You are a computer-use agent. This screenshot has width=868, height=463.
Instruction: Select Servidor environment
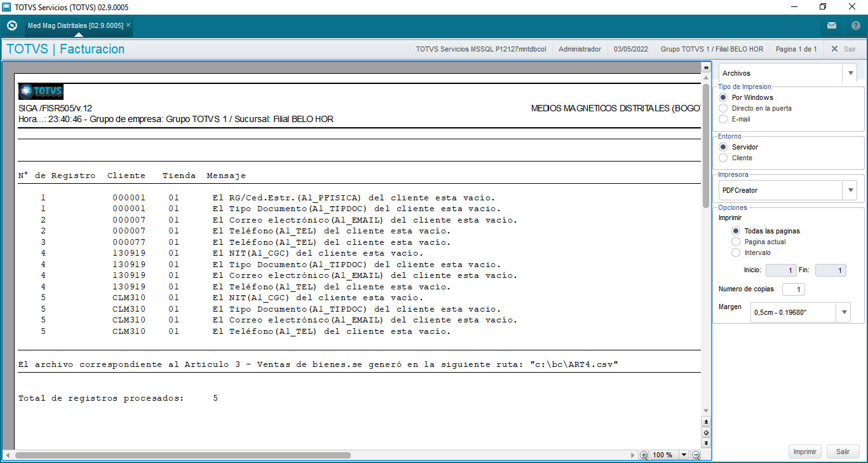722,147
